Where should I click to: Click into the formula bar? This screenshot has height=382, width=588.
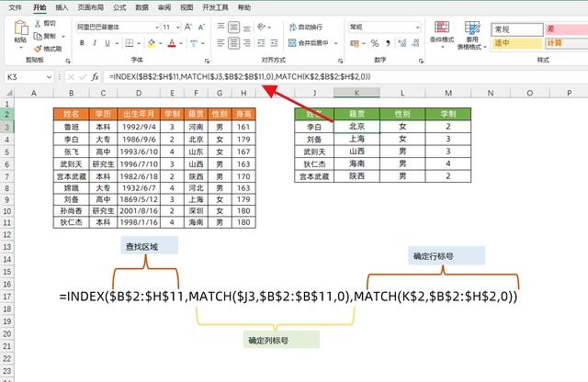pos(345,77)
